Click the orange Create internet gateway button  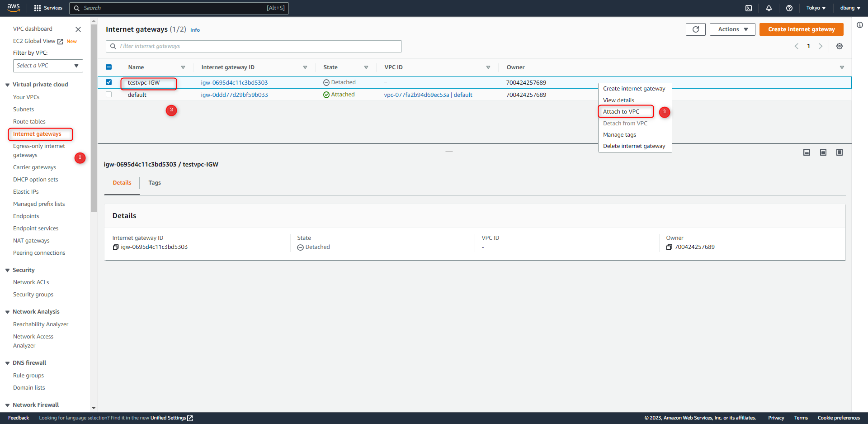[x=801, y=29]
